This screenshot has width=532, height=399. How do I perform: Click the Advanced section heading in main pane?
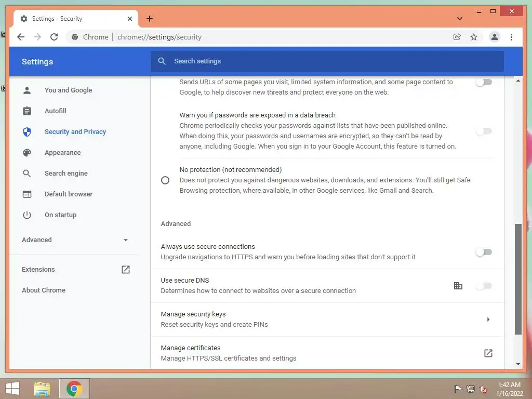(x=176, y=223)
